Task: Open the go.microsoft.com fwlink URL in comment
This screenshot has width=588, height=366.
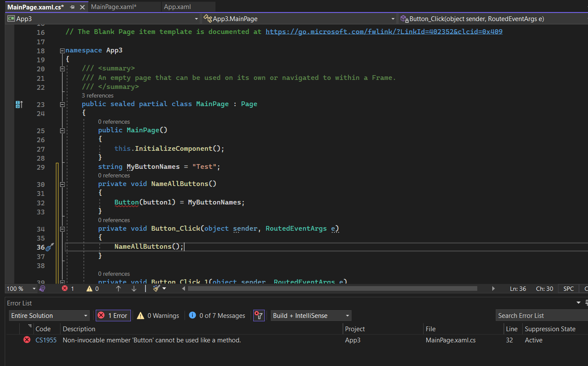Action: pos(384,32)
